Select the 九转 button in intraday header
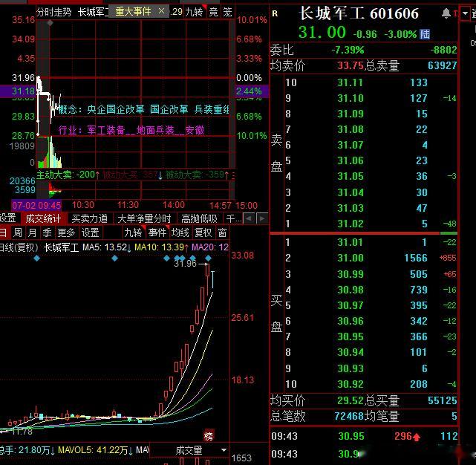This screenshot has height=465, width=476. point(194,12)
